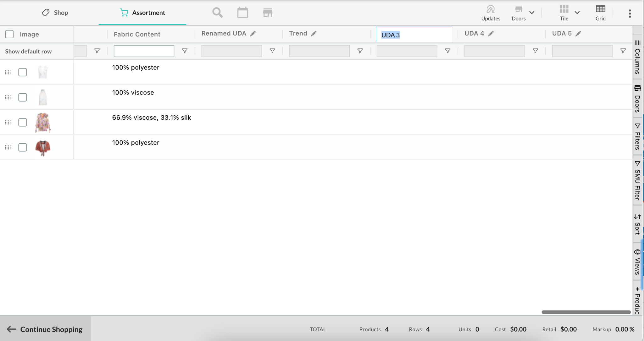Viewport: 644px width, 341px height.
Task: Open the floral blouse product thumbnail
Action: click(43, 122)
